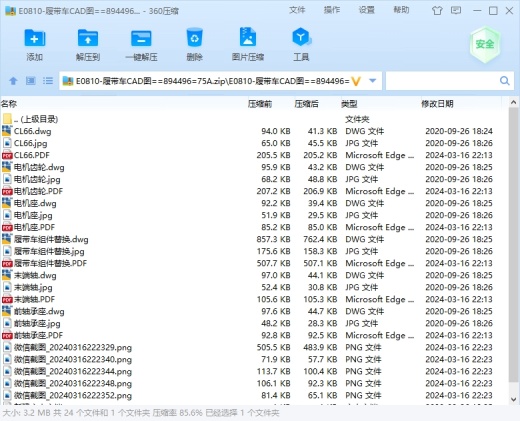The width and height of the screenshot is (520, 421).
Task: Open the 操作 (Operations) menu
Action: pyautogui.click(x=332, y=10)
